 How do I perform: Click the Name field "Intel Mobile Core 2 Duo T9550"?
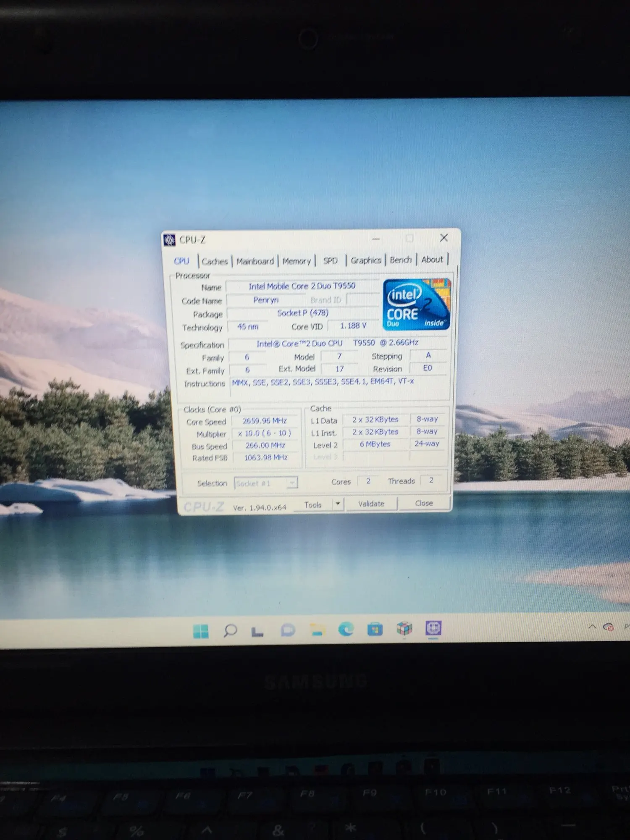(x=302, y=286)
